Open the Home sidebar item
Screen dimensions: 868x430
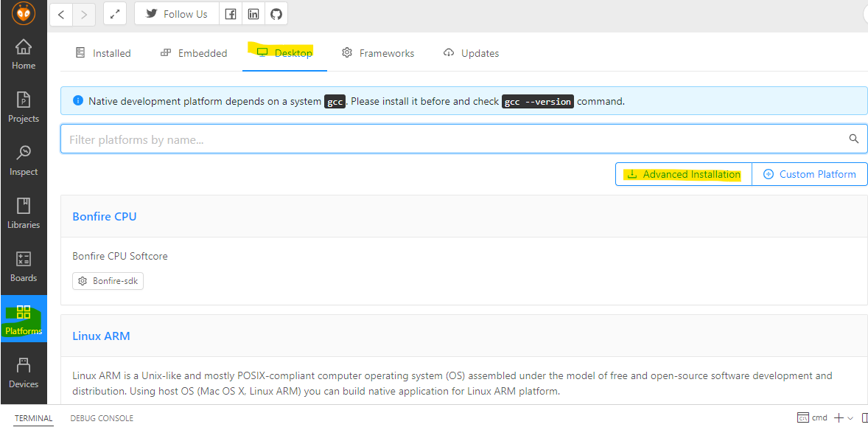click(x=24, y=55)
